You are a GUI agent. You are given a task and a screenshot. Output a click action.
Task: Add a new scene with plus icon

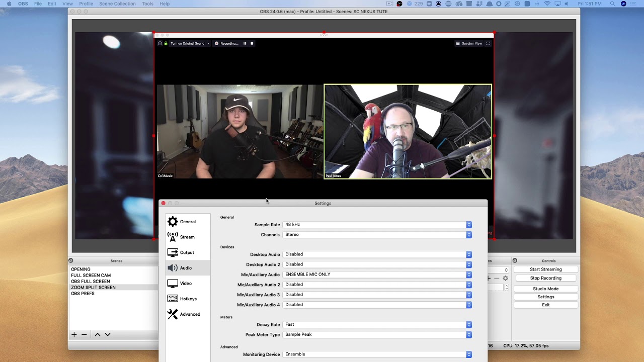pyautogui.click(x=74, y=334)
